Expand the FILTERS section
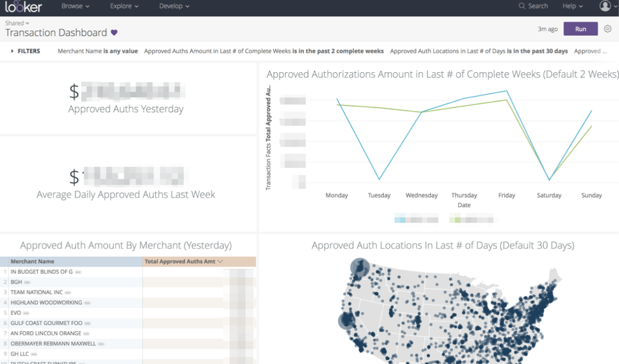The height and width of the screenshot is (364, 619). tap(26, 51)
